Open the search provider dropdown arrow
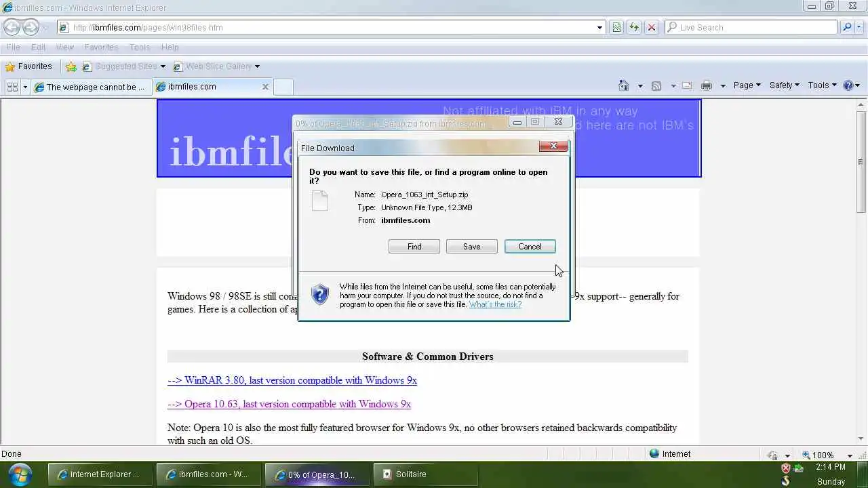Image resolution: width=868 pixels, height=488 pixels. (859, 28)
